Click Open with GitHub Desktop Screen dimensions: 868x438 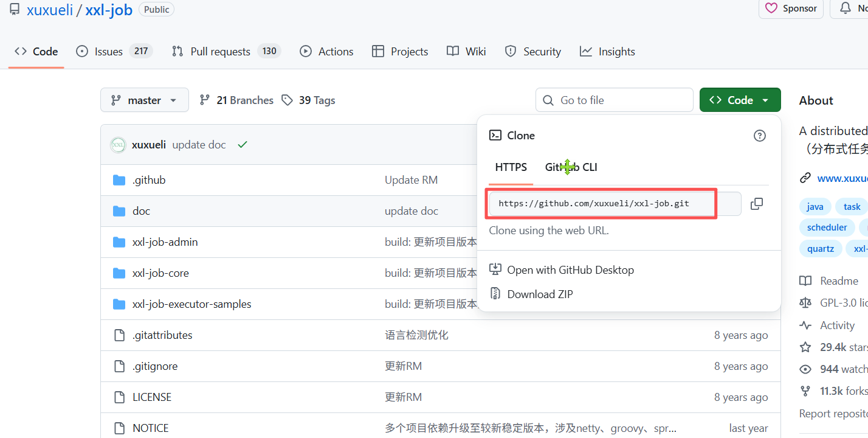(562, 270)
